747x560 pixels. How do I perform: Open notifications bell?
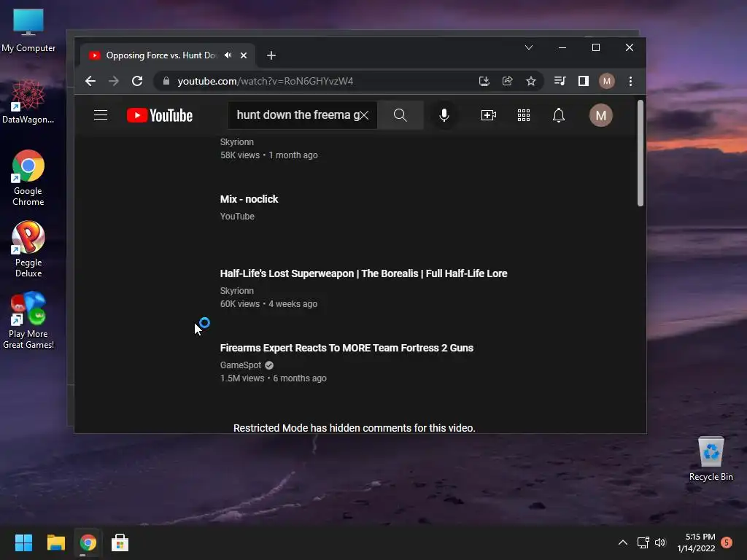pyautogui.click(x=559, y=115)
